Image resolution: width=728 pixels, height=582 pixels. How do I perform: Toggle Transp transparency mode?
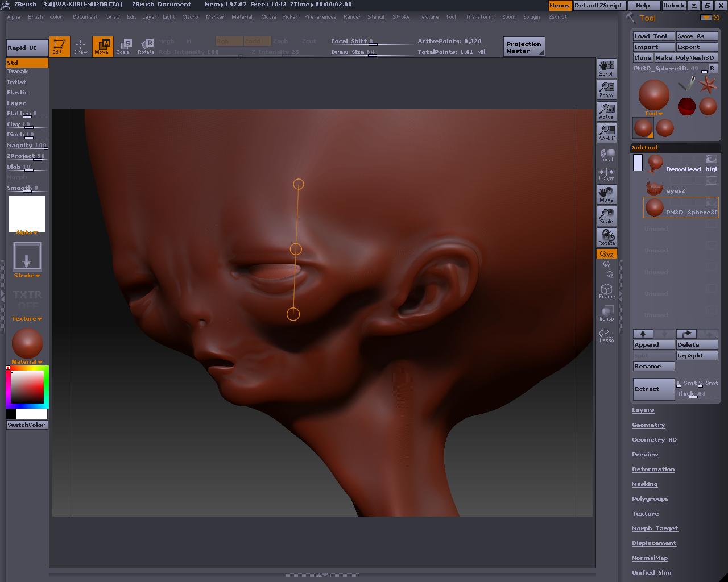[x=606, y=313]
